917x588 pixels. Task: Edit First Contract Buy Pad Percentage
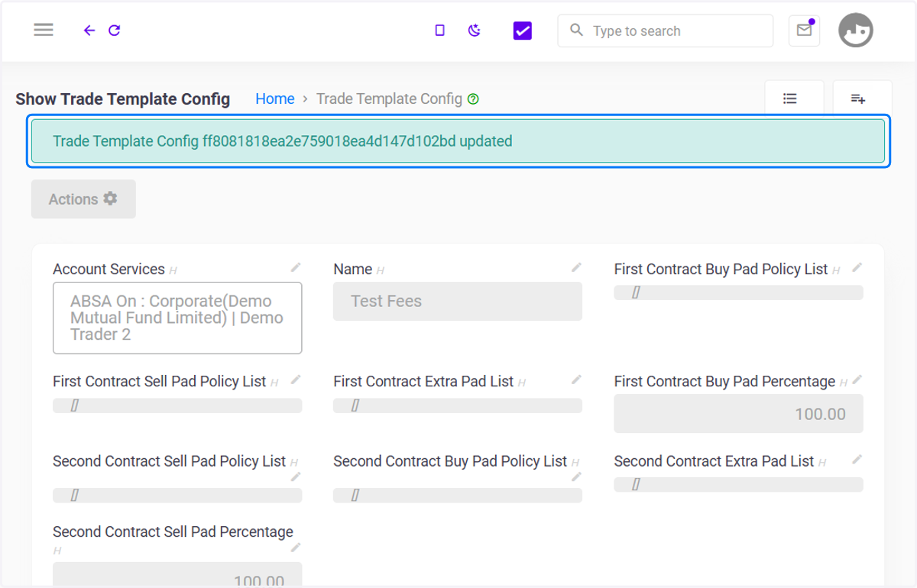point(857,380)
